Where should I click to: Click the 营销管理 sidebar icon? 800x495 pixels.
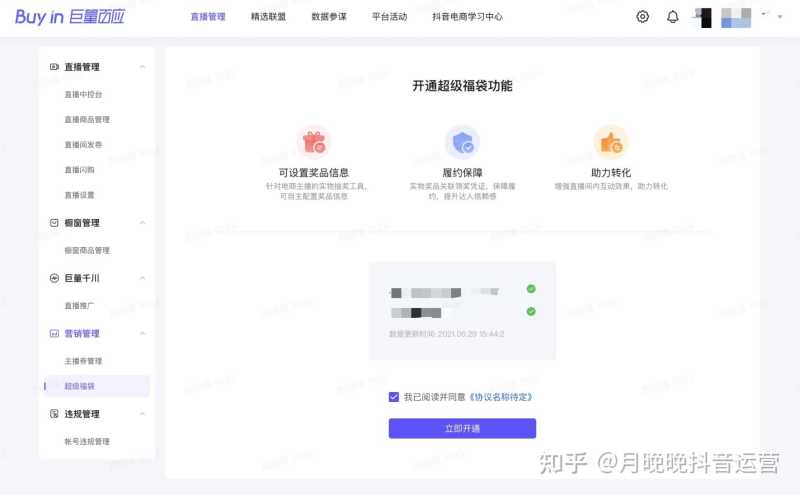(x=54, y=333)
